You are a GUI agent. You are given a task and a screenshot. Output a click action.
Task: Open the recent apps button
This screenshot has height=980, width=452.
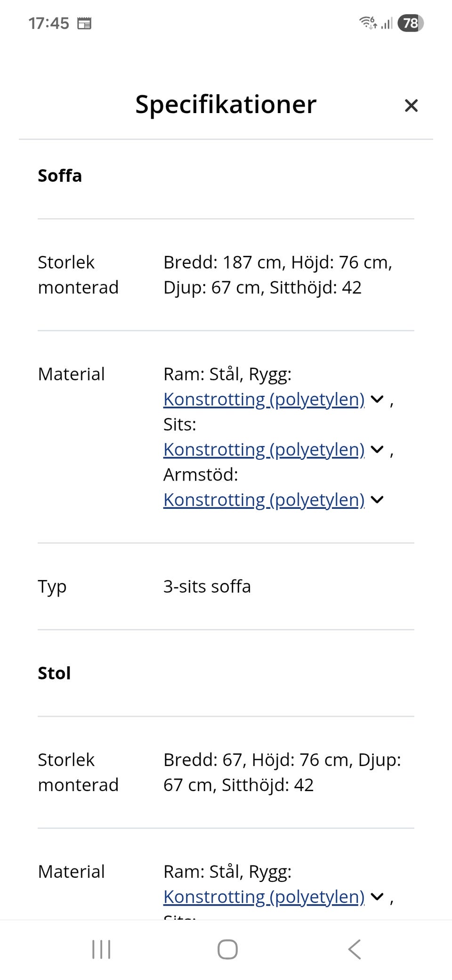[x=101, y=949]
